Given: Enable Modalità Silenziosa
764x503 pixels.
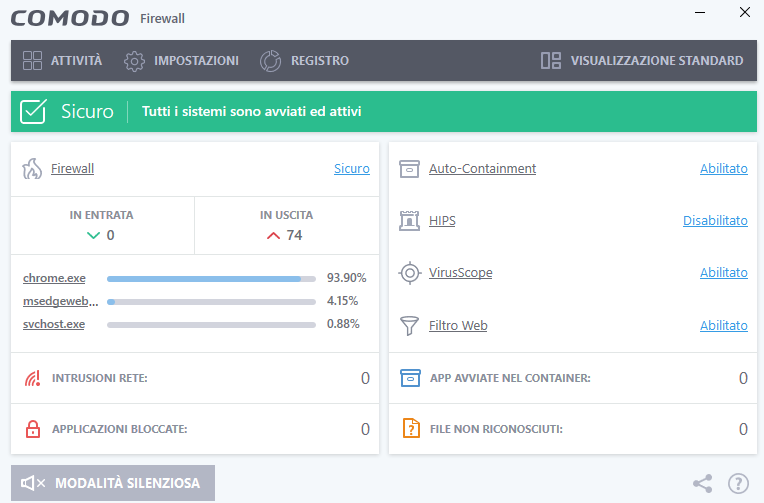Looking at the screenshot, I should tap(112, 483).
